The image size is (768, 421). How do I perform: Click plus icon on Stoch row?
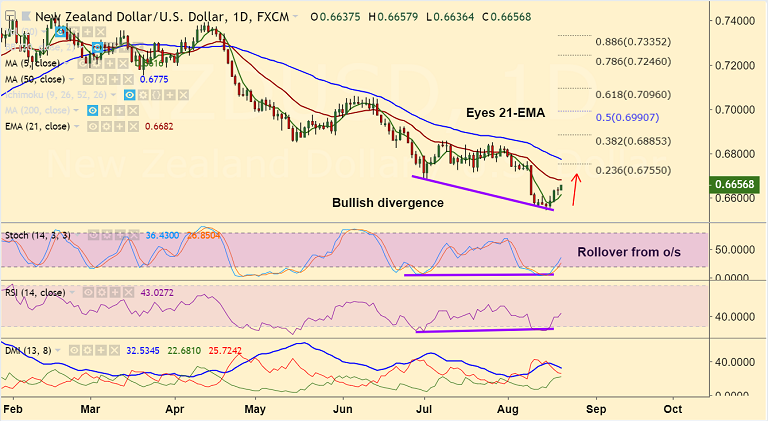tap(120, 235)
